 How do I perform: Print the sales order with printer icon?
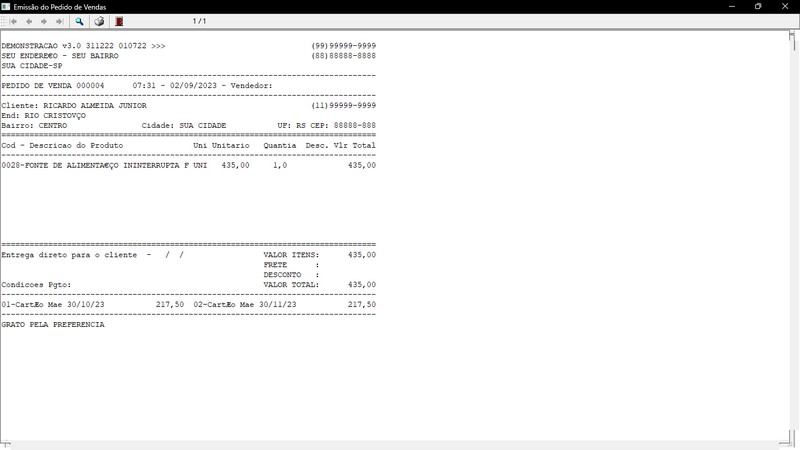[99, 21]
